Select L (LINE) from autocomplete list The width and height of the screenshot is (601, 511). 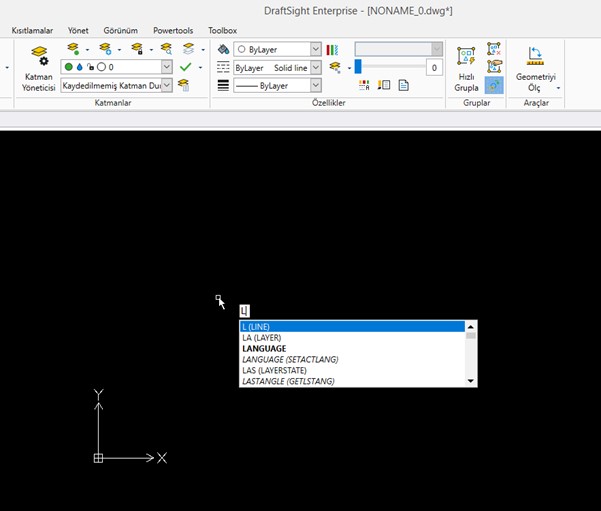click(350, 326)
